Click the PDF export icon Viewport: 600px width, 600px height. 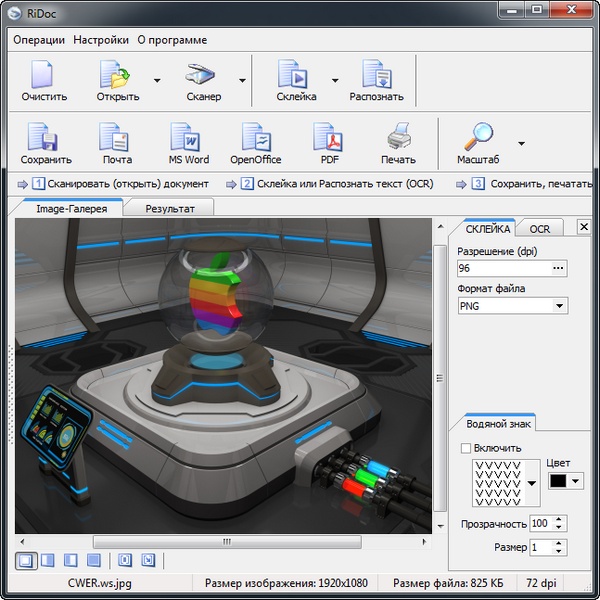click(329, 138)
